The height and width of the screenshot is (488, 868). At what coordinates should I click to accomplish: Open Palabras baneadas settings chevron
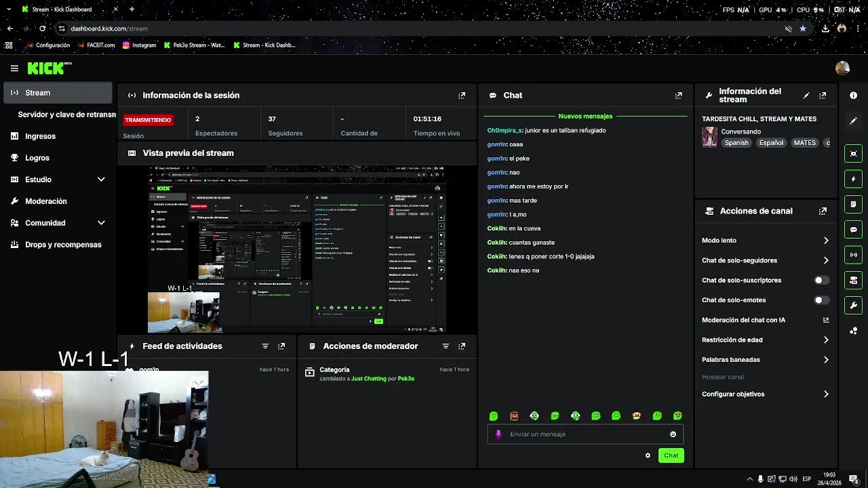click(826, 360)
